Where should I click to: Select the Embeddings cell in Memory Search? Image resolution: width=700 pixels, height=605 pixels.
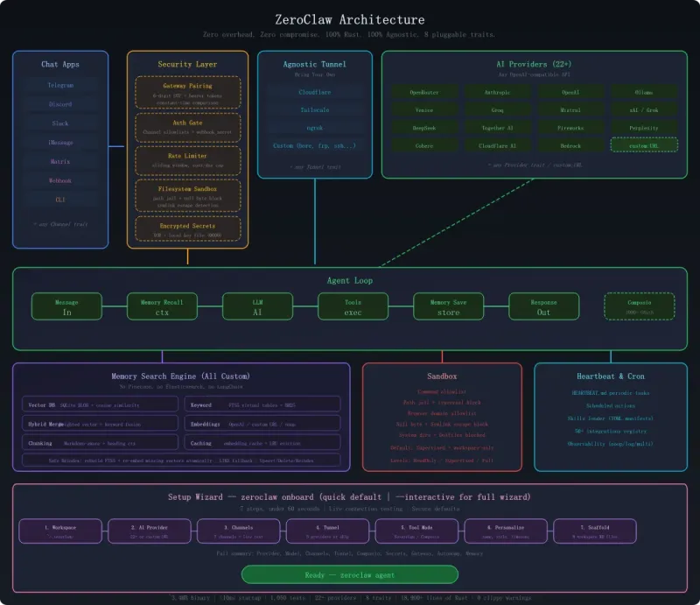[262, 424]
